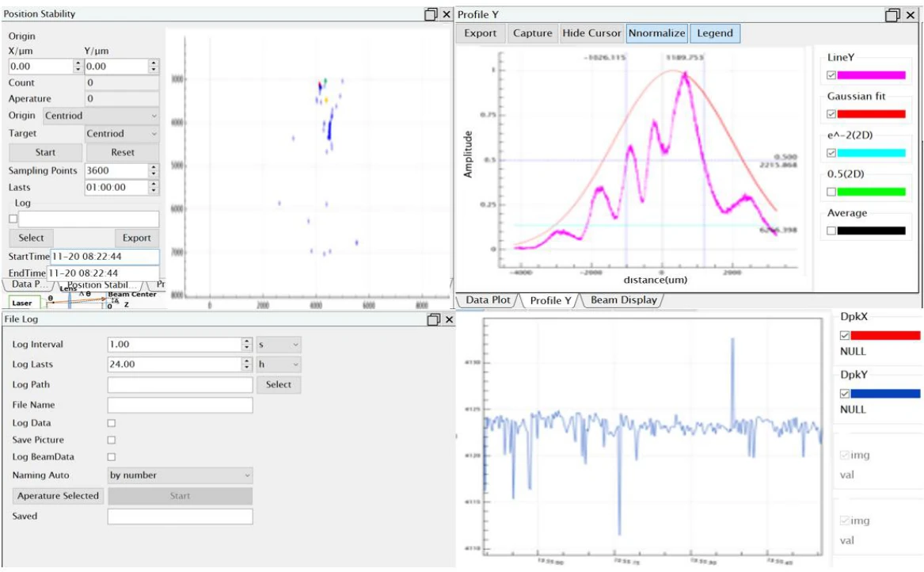Click the Y/µm origin input field
This screenshot has height=572, width=924.
(x=116, y=66)
